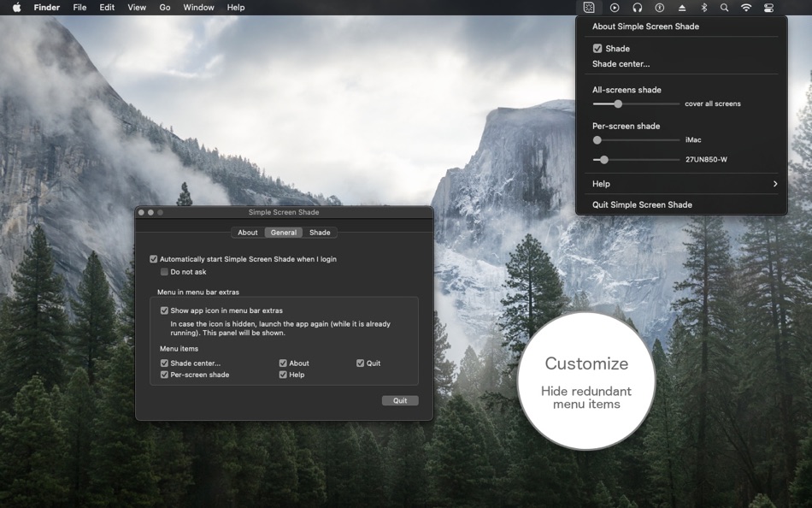Switch to the Shade tab

320,233
